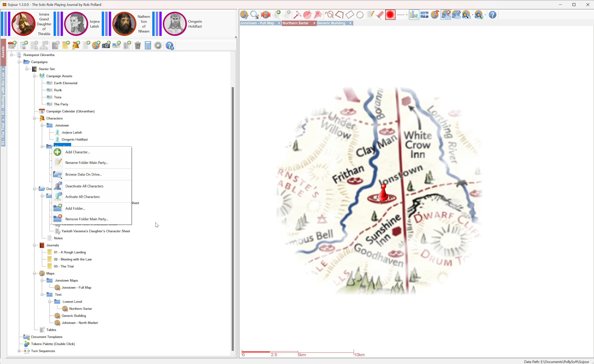
Task: Select the eraser tool on map toolbar
Action: pos(380,15)
